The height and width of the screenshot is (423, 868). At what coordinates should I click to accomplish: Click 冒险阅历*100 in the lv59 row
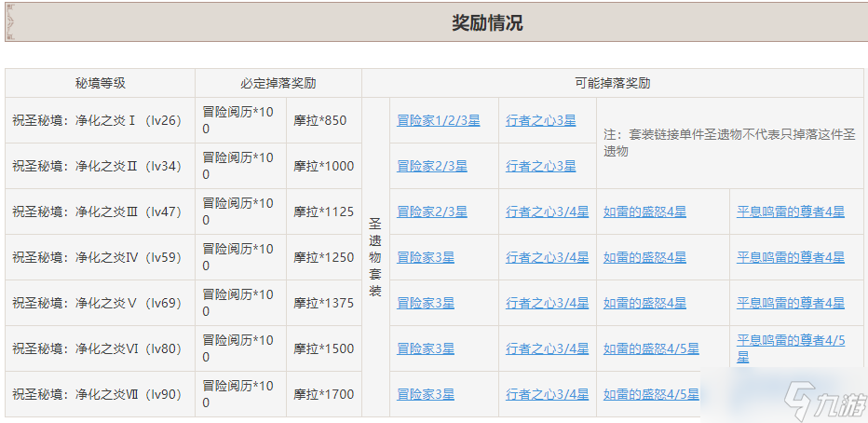pos(241,257)
